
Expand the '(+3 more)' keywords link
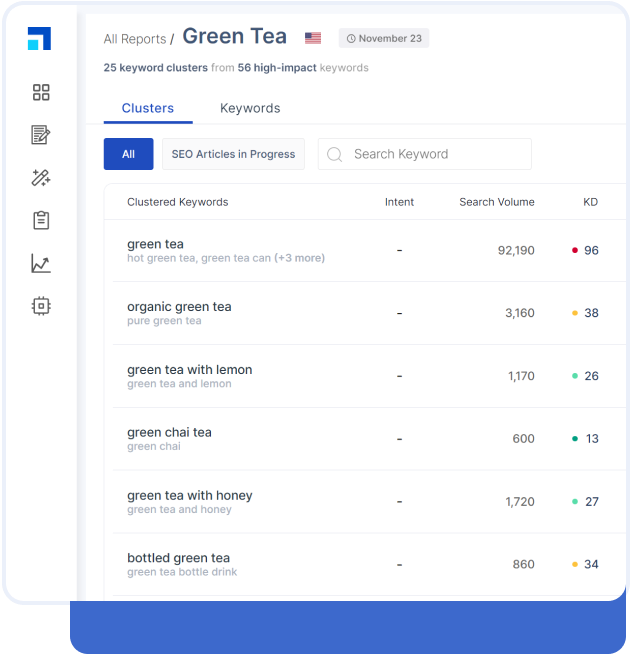coord(299,258)
